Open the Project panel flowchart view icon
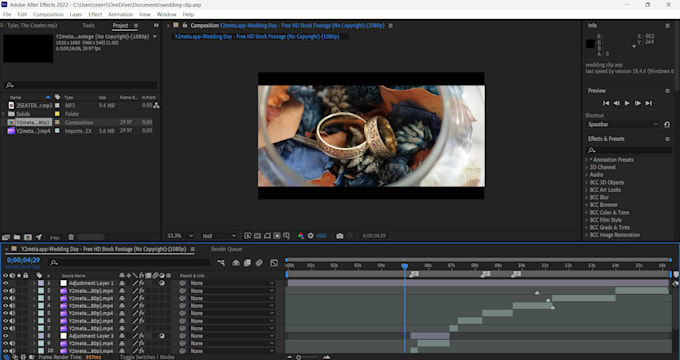Screen dimensions: 680x360 [156, 105]
